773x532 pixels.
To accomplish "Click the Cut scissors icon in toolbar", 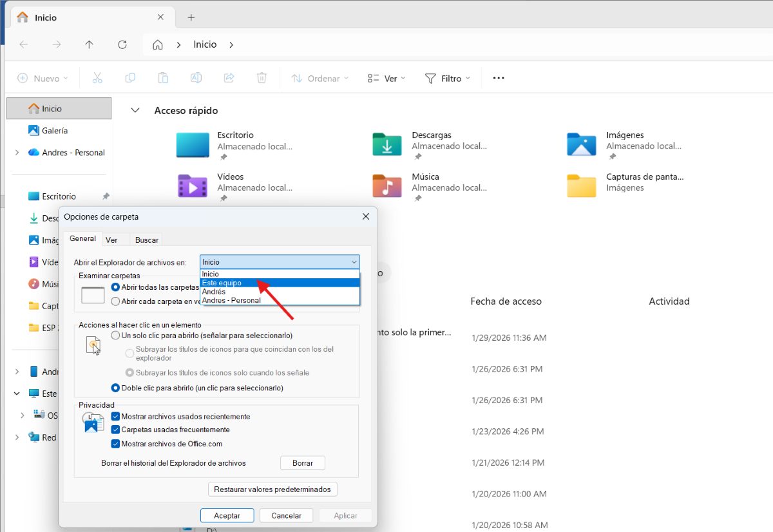I will tap(97, 78).
